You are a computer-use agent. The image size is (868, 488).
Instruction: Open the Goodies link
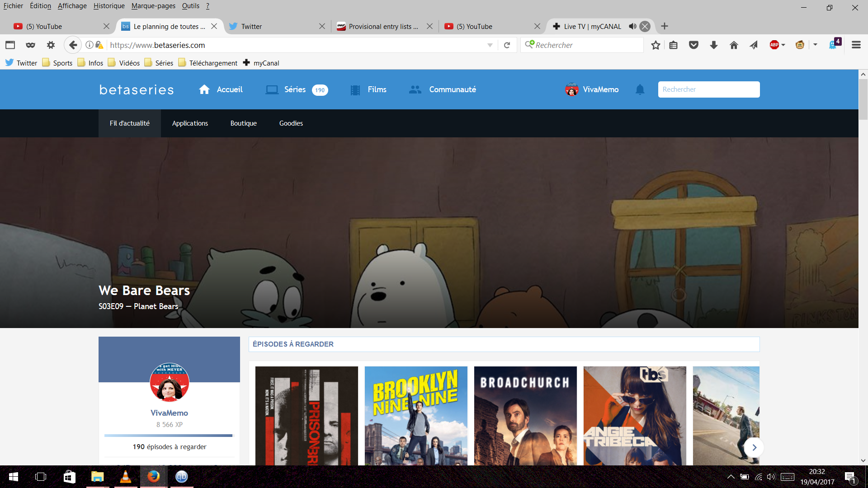pyautogui.click(x=291, y=123)
